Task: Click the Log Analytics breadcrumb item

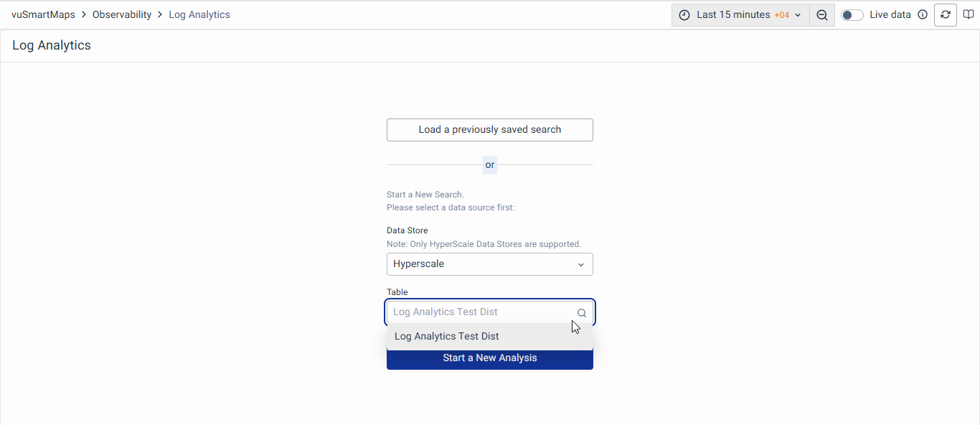Action: click(x=199, y=15)
